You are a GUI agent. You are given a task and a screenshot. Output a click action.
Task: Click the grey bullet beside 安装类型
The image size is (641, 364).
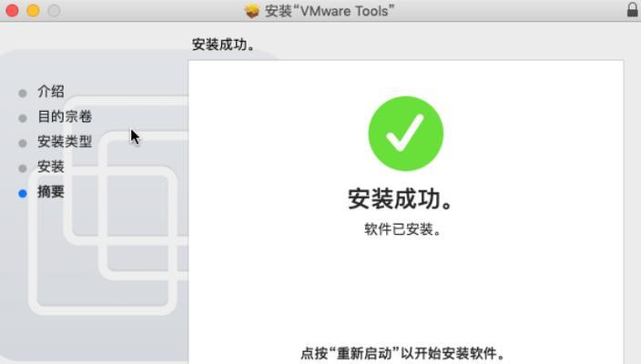pos(23,144)
